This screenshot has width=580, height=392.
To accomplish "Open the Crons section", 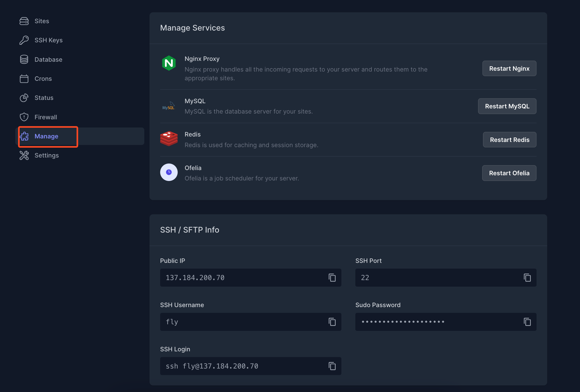I will [x=80, y=79].
